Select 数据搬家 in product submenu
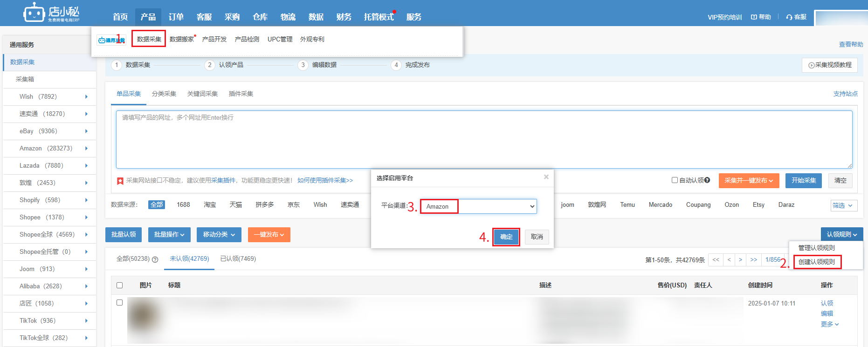This screenshot has width=868, height=347. 182,39
